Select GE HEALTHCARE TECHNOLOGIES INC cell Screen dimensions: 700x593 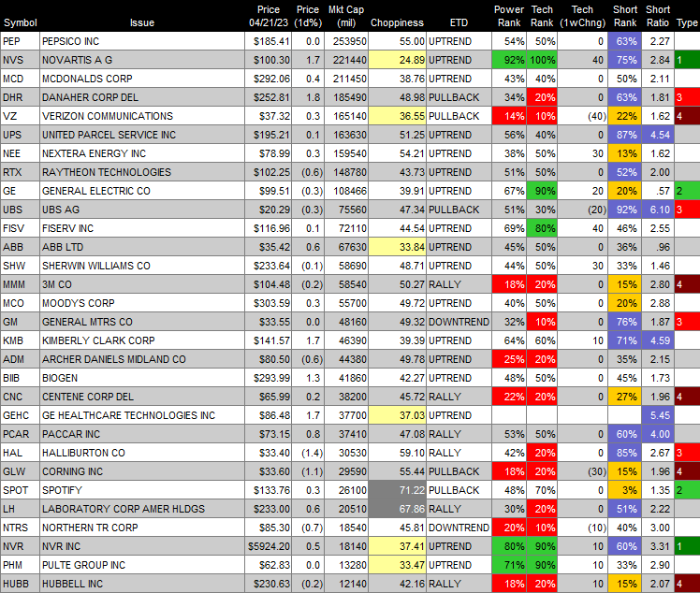(x=142, y=416)
